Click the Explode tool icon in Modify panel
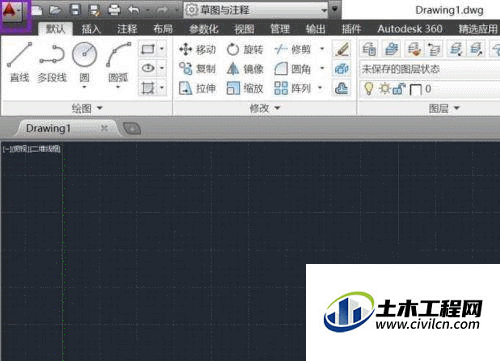This screenshot has width=500, height=361. coord(342,69)
